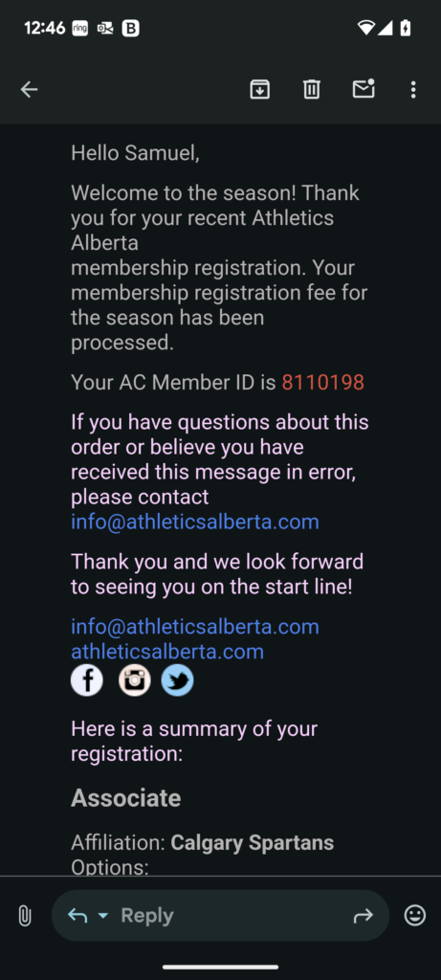The width and height of the screenshot is (441, 980).
Task: Tap the Wi-Fi status bar icon
Action: point(366,28)
